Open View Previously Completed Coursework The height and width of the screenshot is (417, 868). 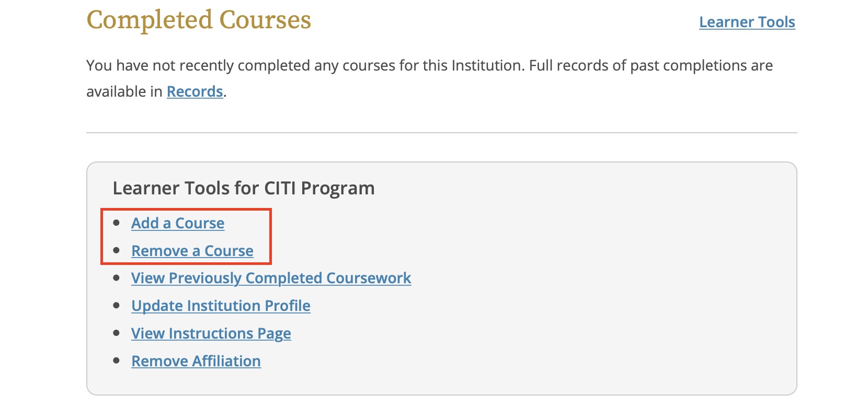(x=271, y=278)
